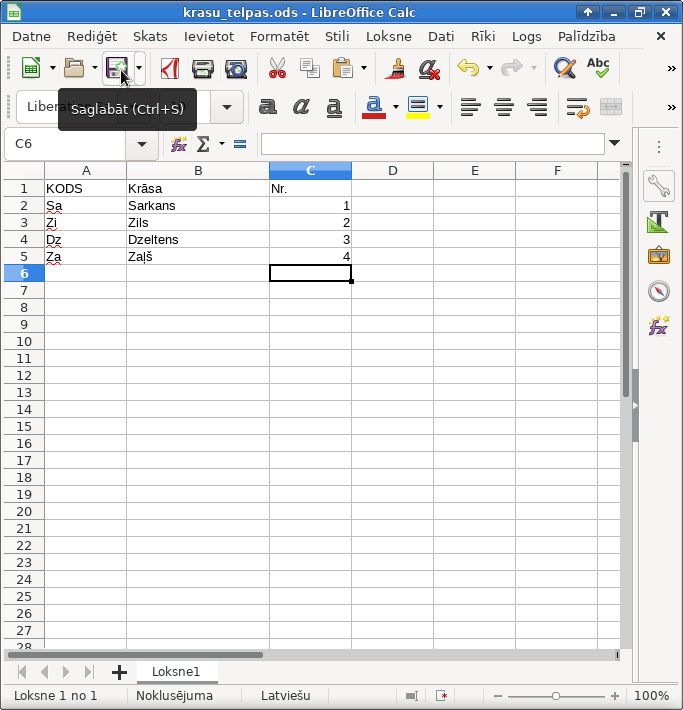Expand Name Box dropdown
Image resolution: width=683 pixels, height=710 pixels.
(142, 144)
